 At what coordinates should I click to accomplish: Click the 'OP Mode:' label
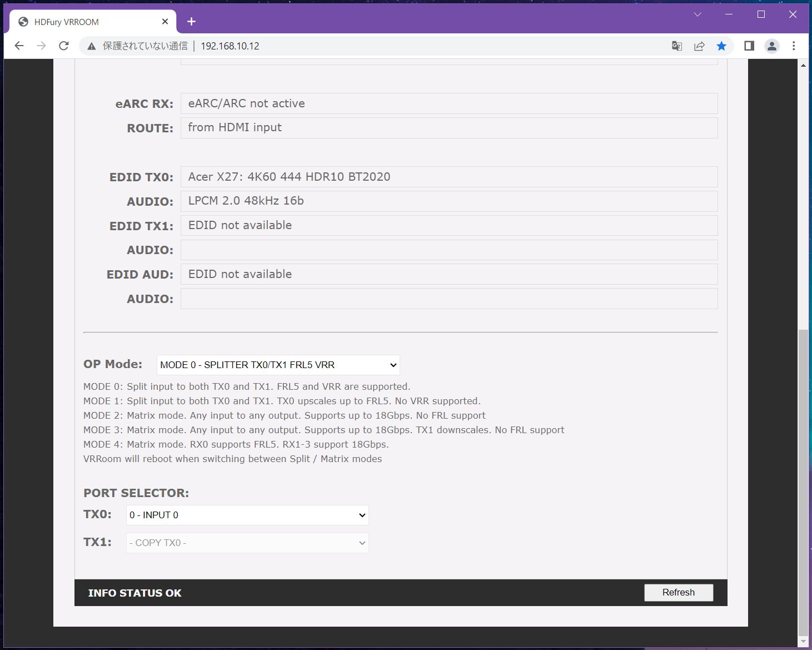click(113, 364)
